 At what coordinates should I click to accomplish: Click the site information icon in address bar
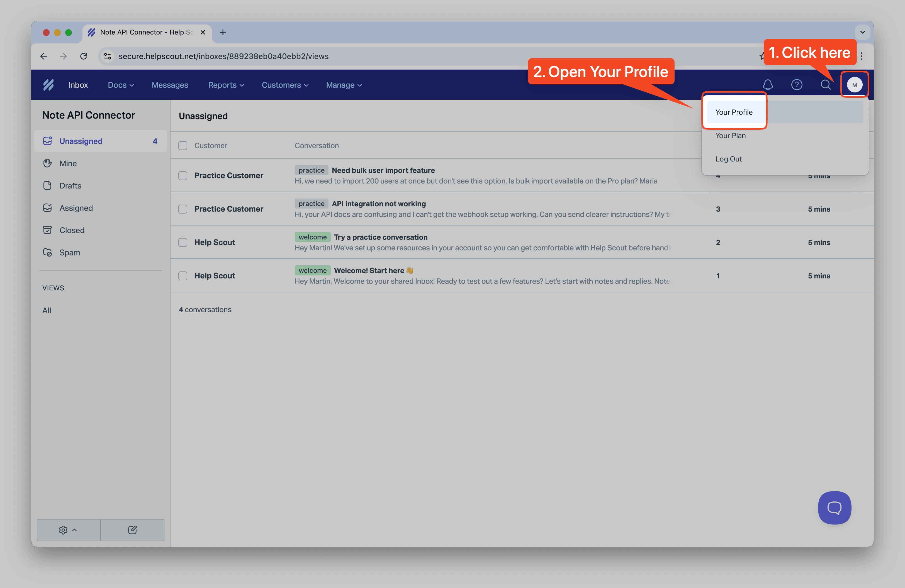(x=108, y=56)
